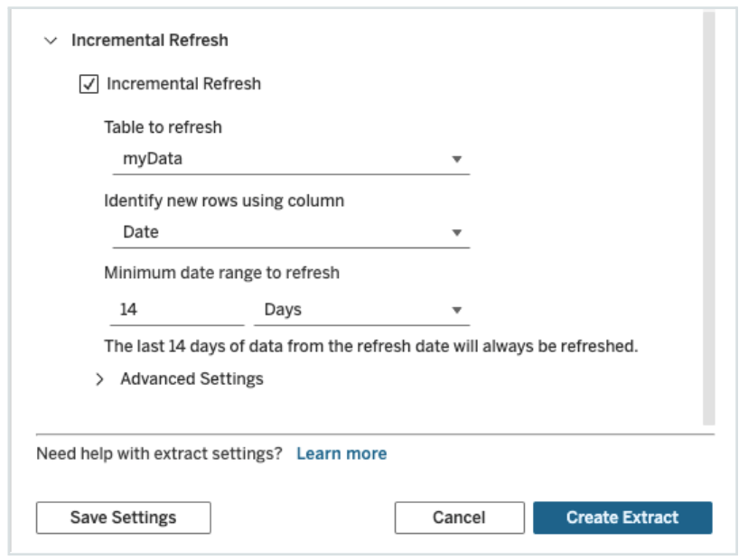Focus the minimum date range field showing 14
Image resolution: width=748 pixels, height=560 pixels.
point(176,310)
